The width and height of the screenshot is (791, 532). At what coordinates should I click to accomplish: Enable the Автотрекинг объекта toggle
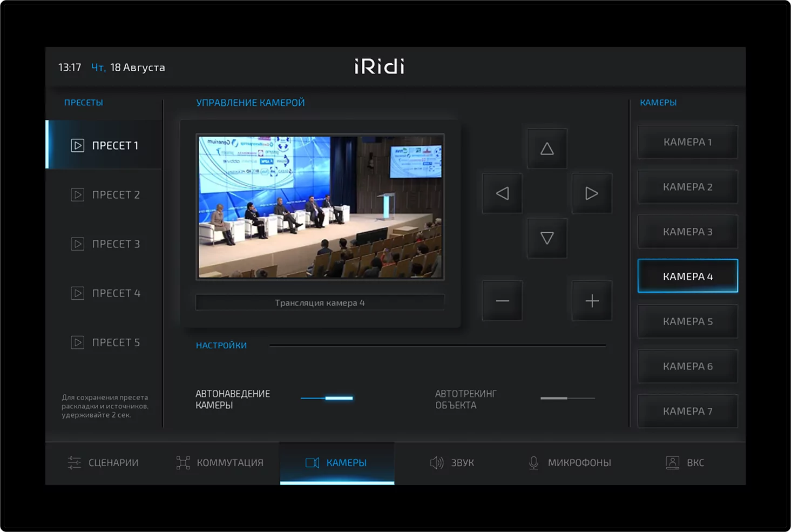click(567, 398)
